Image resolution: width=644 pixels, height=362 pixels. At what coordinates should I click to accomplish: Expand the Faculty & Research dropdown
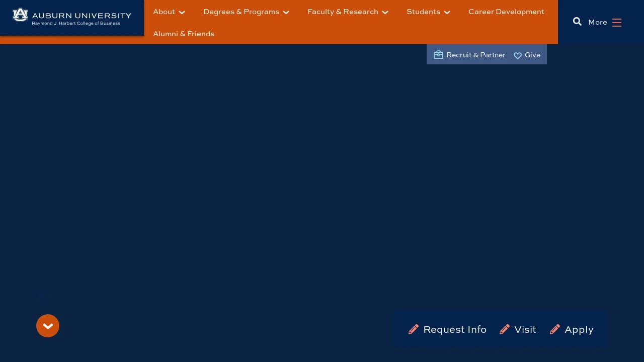point(347,12)
